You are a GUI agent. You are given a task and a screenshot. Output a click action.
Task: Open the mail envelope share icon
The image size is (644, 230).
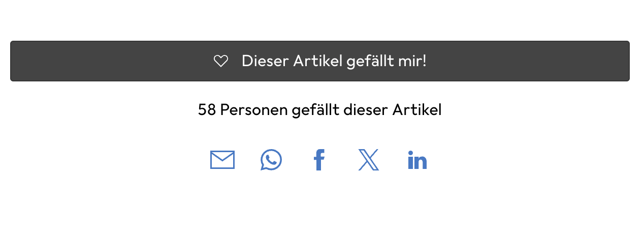pos(222,160)
